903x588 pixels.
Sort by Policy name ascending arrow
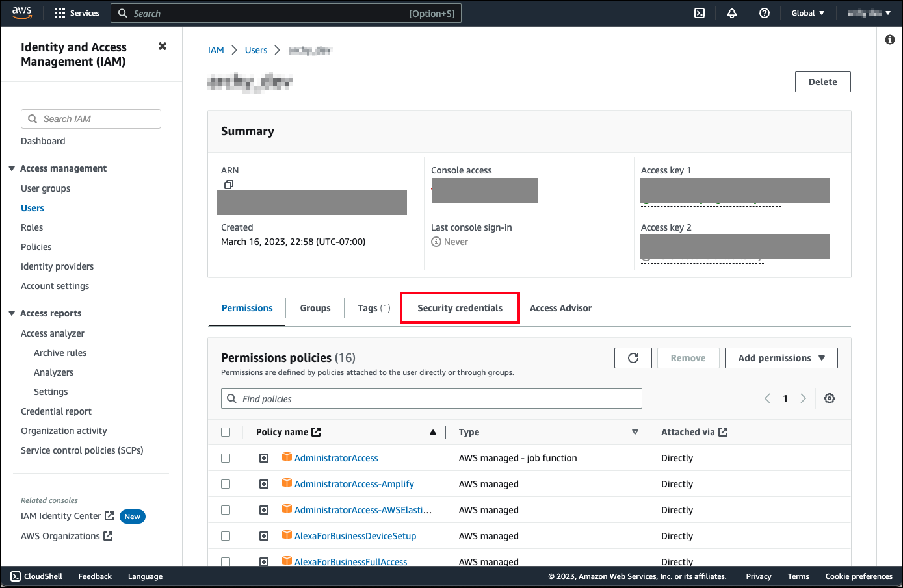pyautogui.click(x=433, y=432)
